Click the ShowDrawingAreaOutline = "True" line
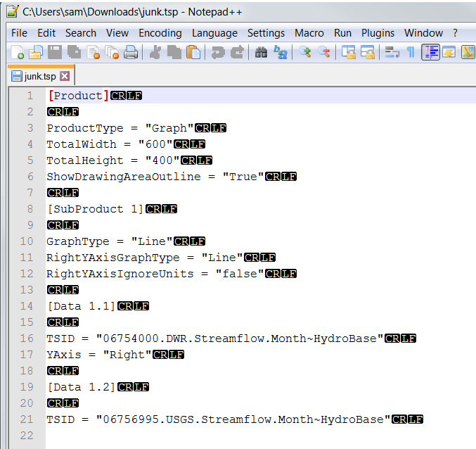476x449 pixels. coord(155,177)
